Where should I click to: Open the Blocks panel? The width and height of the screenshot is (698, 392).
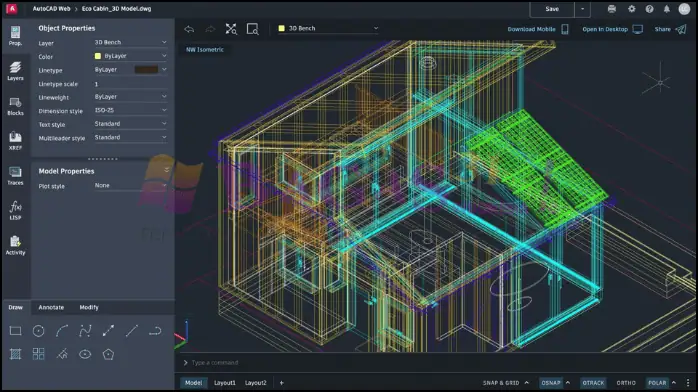[x=15, y=106]
